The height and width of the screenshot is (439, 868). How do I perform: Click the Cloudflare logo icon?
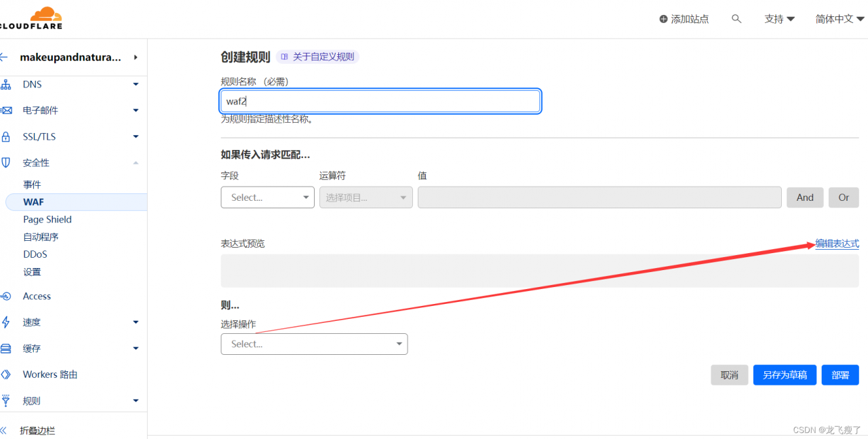pos(45,14)
